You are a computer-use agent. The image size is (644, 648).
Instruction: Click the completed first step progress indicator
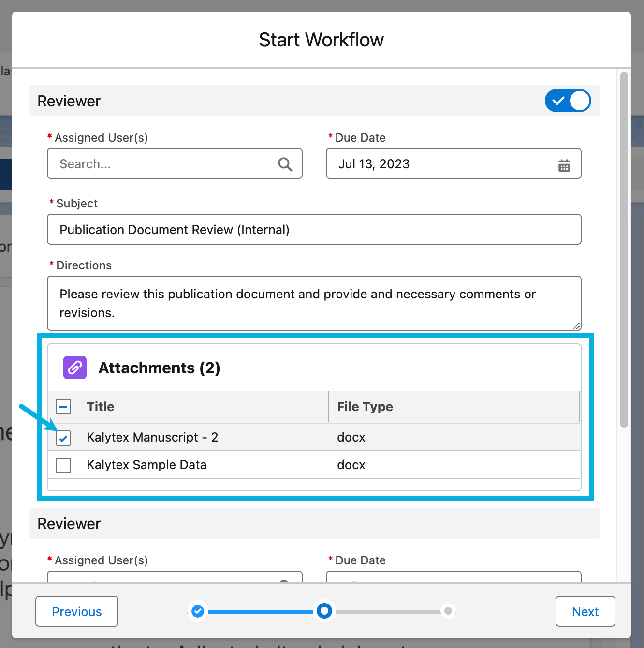(198, 611)
